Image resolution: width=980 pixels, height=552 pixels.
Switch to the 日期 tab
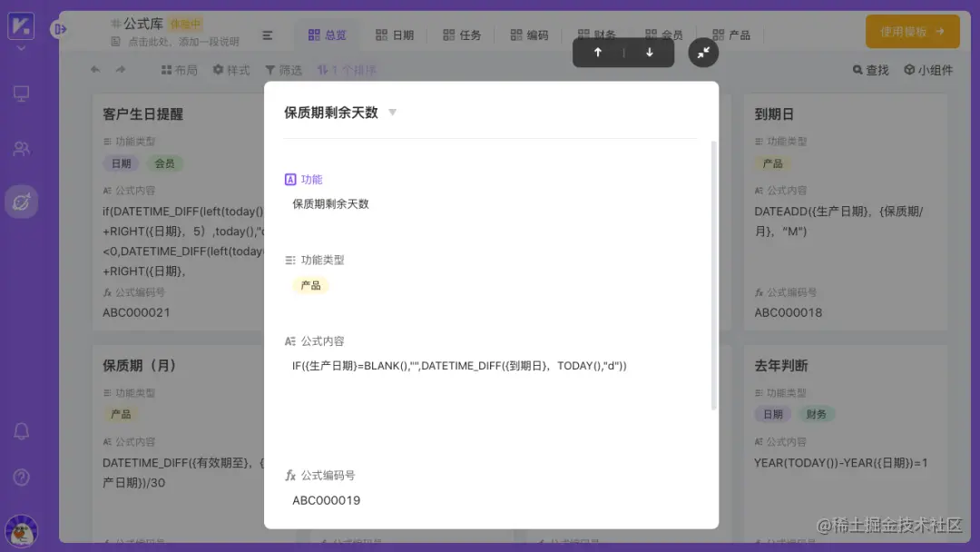pyautogui.click(x=396, y=34)
